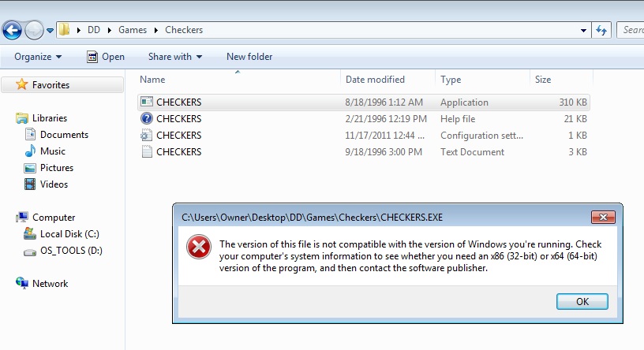This screenshot has width=644, height=350.
Task: Open Music library
Action: (x=53, y=151)
